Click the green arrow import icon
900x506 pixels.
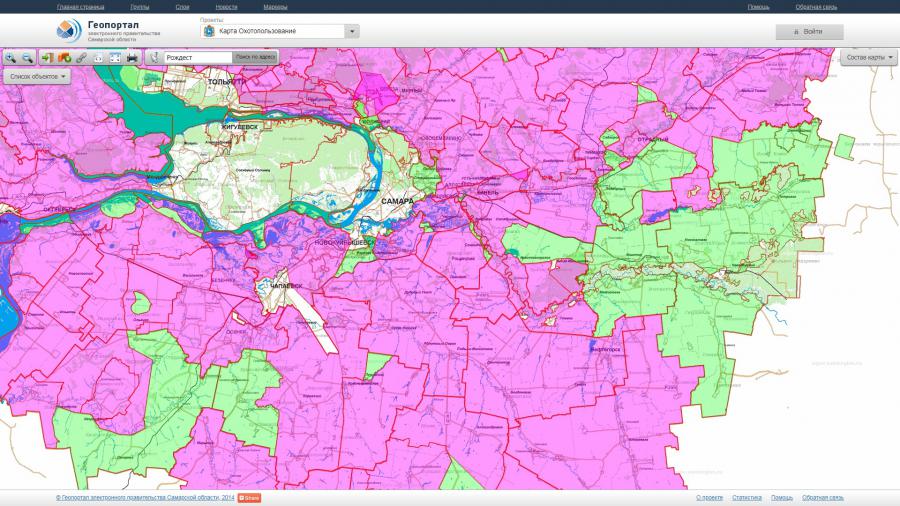click(x=47, y=58)
